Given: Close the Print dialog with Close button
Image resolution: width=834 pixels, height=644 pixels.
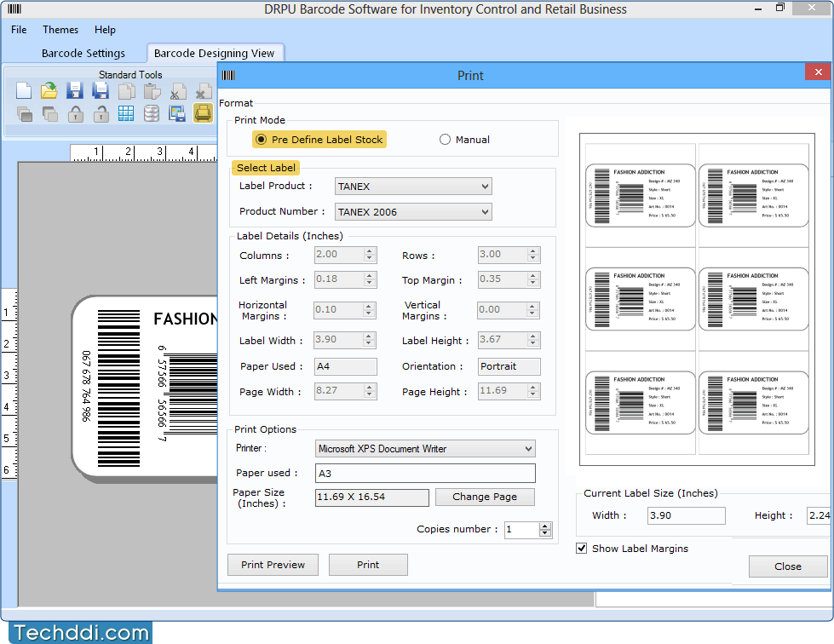Looking at the screenshot, I should pyautogui.click(x=788, y=566).
